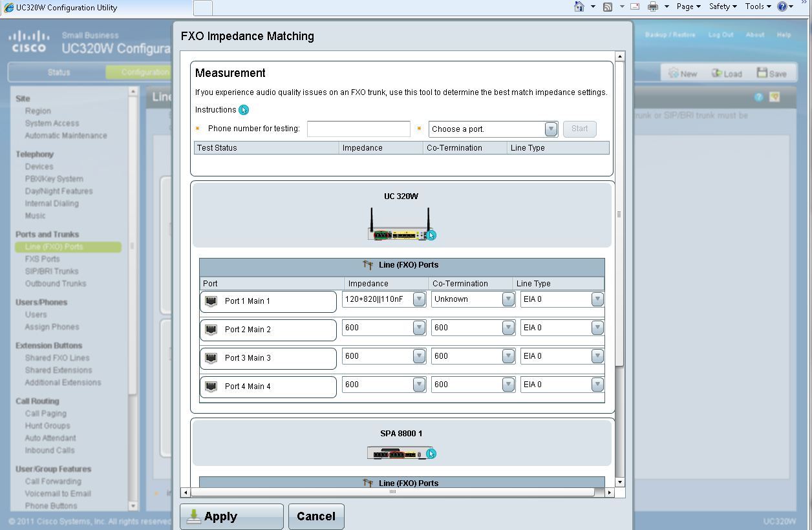Click Backup / Restore link
Image resolution: width=812 pixels, height=530 pixels.
coord(670,35)
